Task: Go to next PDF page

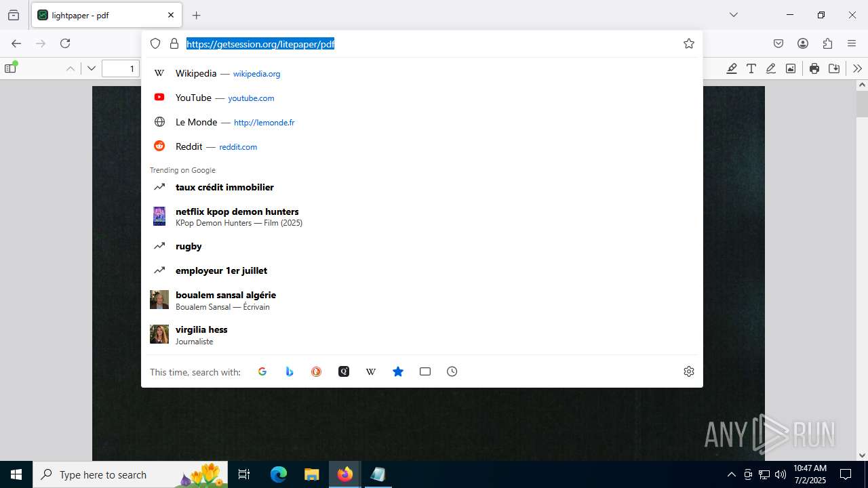Action: click(92, 68)
